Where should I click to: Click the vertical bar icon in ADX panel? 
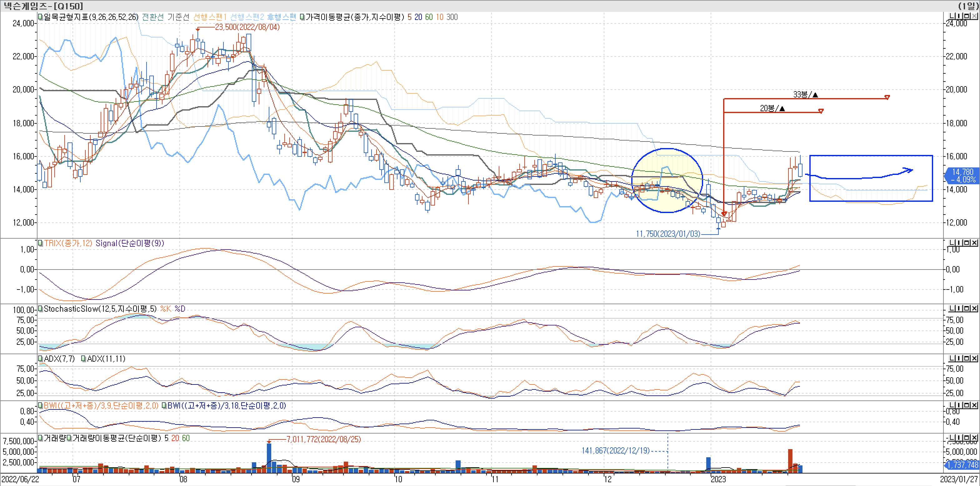point(959,358)
